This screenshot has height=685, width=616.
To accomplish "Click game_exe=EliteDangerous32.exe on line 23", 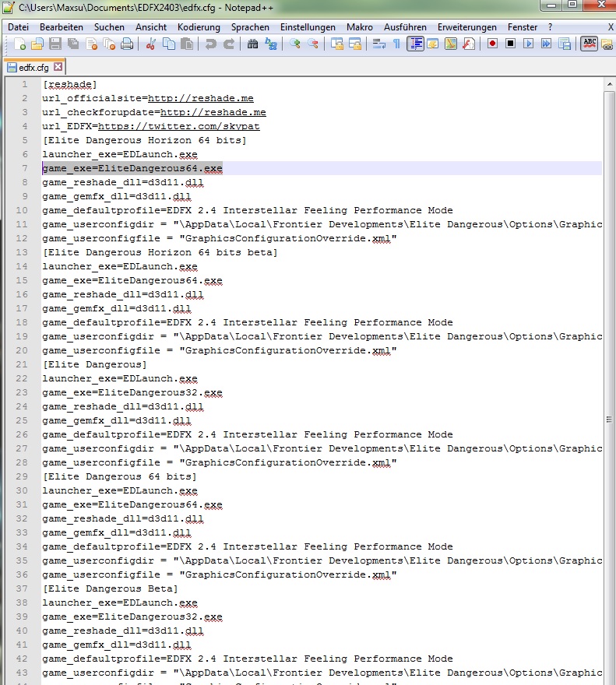I will (132, 392).
